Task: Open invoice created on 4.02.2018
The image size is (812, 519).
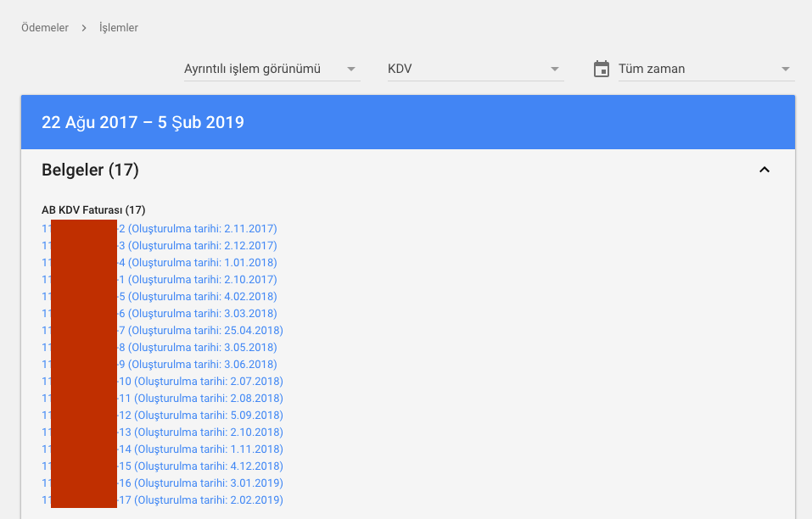Action: 160,297
